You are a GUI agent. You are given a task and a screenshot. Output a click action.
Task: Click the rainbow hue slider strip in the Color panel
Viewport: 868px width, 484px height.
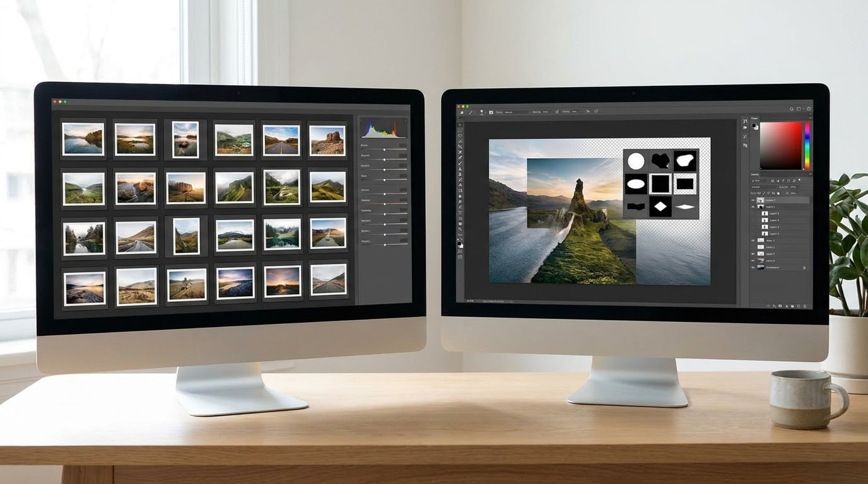(807, 146)
